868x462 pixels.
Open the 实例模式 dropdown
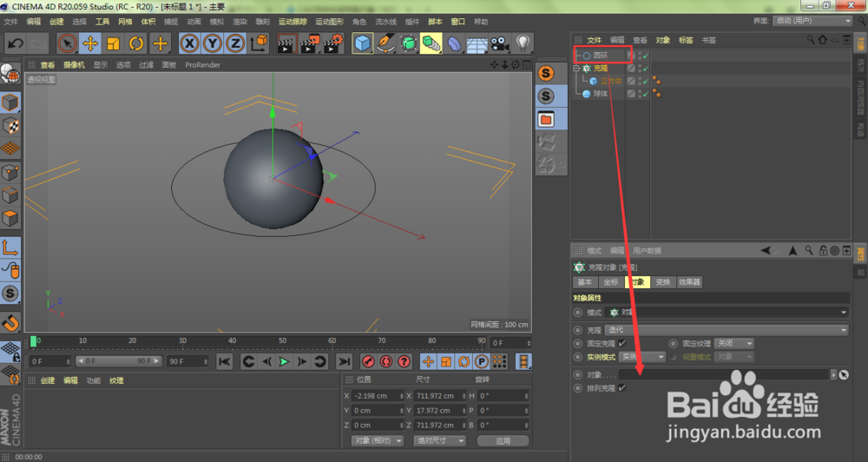pyautogui.click(x=642, y=357)
